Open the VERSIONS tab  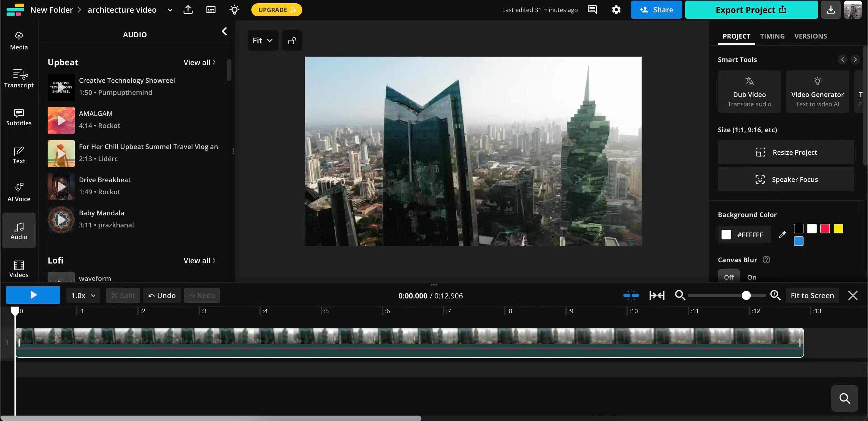811,36
